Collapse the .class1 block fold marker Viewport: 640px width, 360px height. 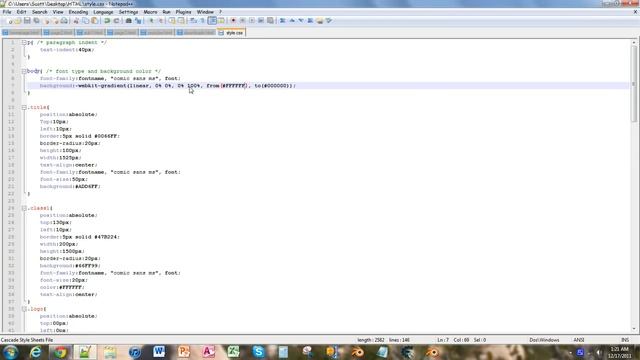point(24,208)
